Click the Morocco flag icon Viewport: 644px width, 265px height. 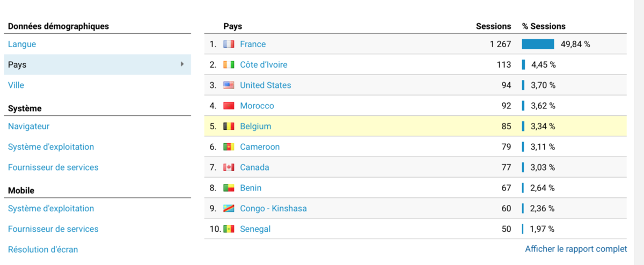click(229, 106)
